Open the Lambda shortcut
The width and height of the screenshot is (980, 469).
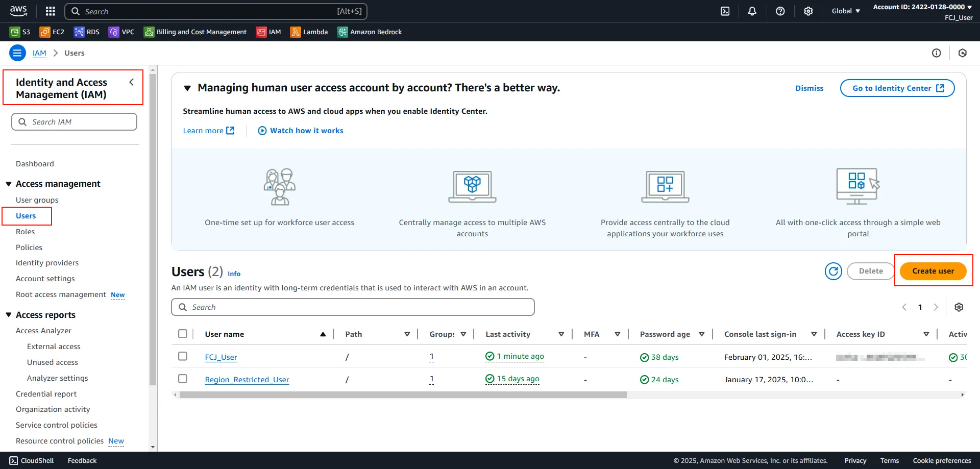coord(309,32)
